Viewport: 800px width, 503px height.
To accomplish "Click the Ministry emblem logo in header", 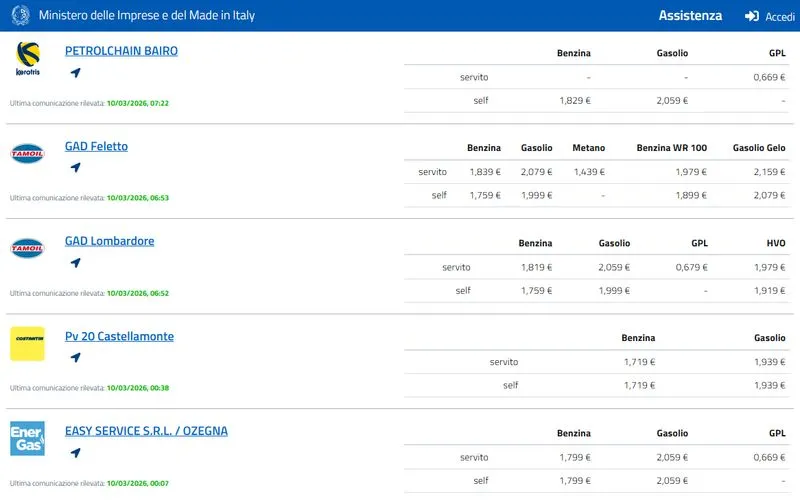I will [20, 16].
